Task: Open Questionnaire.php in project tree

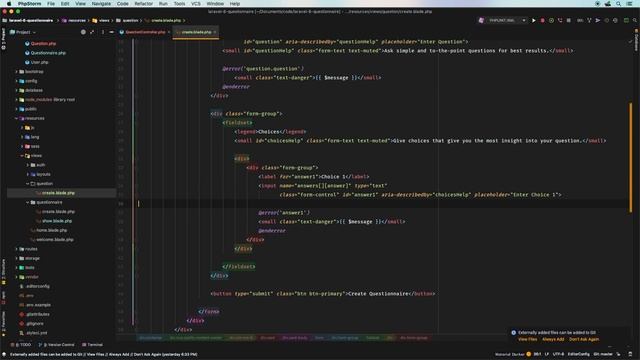Action: (x=48, y=53)
